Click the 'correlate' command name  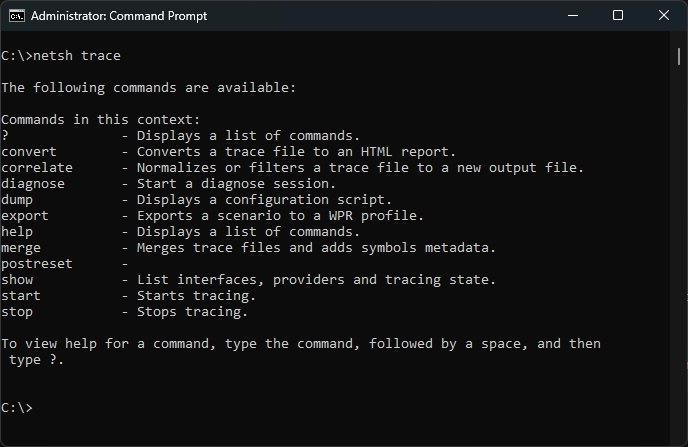(37, 168)
